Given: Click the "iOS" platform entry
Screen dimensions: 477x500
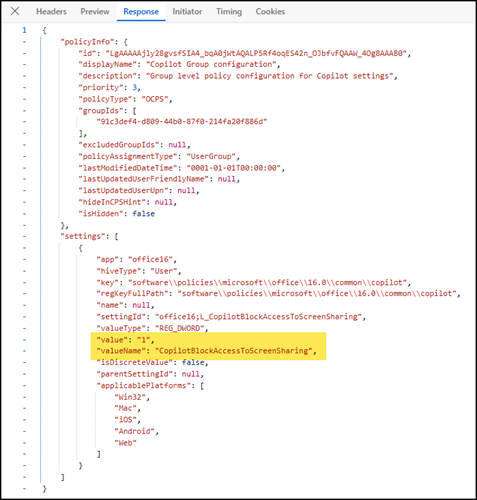Looking at the screenshot, I should point(126,420).
